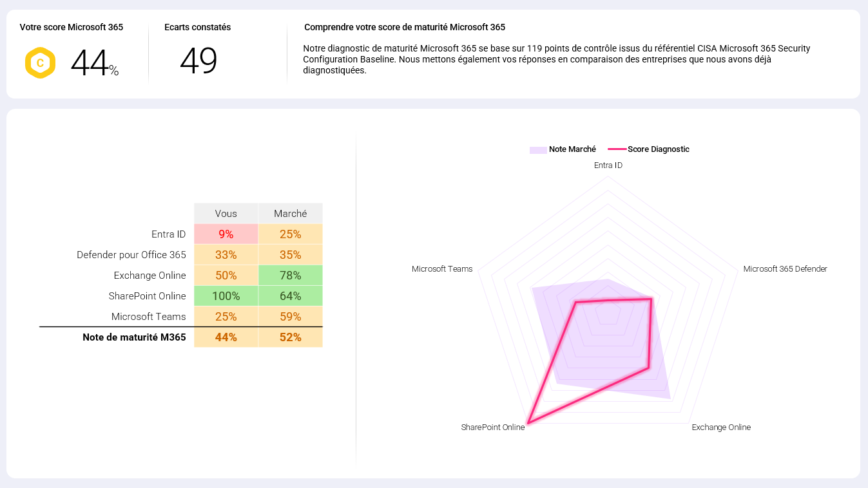Click the SharePoint Online radar axis label
The height and width of the screenshot is (488, 868).
(493, 427)
